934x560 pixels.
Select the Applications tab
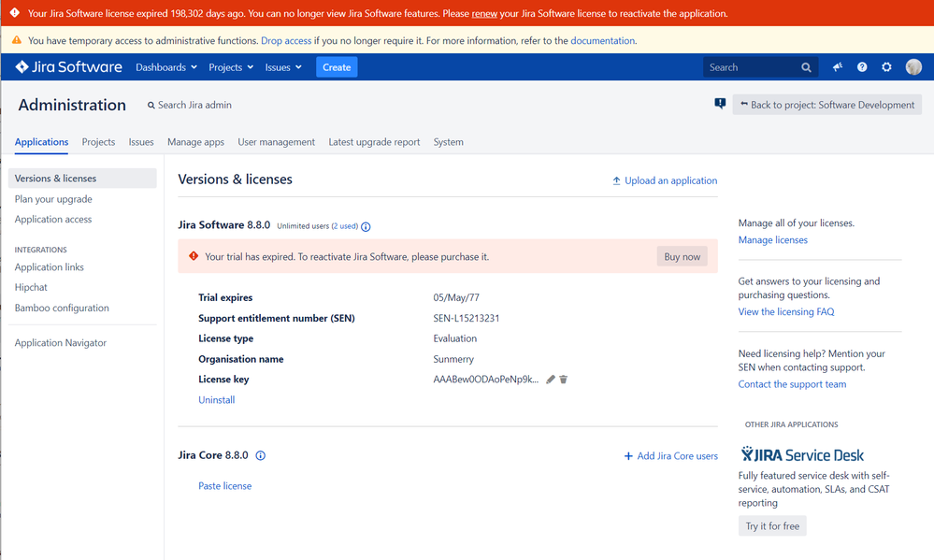point(42,142)
